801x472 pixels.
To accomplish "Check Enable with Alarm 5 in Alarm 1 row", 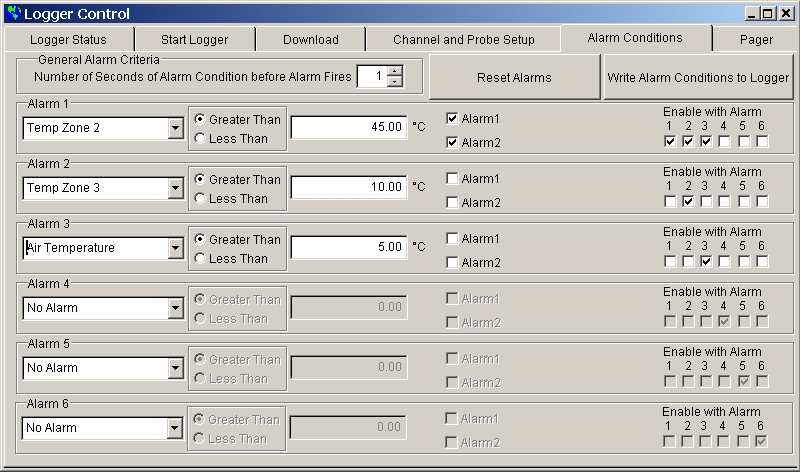I will coord(744,141).
